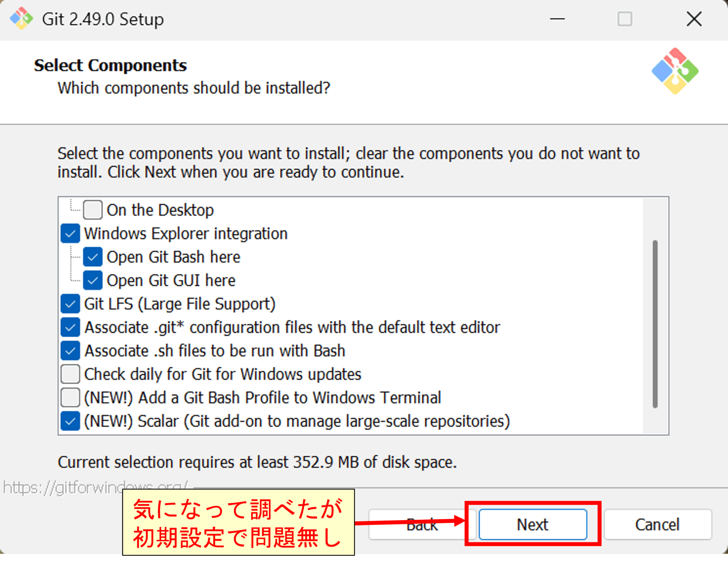
Task: Disable Open Git Bash here option
Action: pos(92,257)
